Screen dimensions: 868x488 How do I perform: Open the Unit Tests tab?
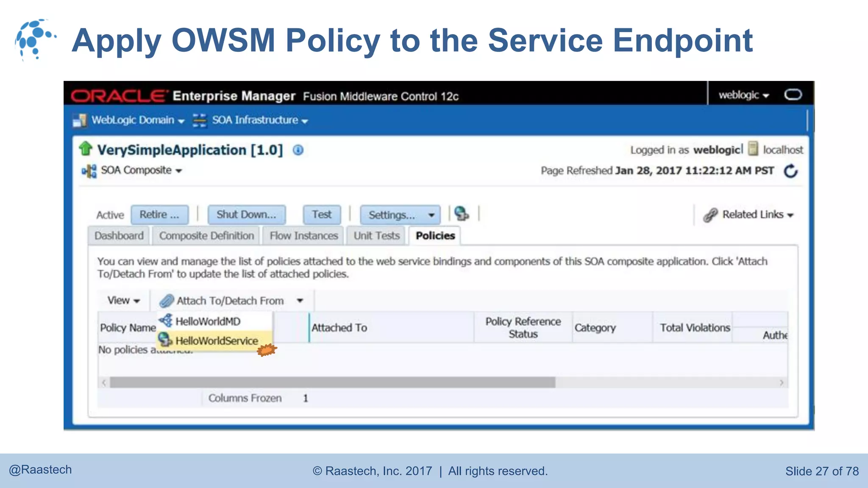(x=376, y=236)
